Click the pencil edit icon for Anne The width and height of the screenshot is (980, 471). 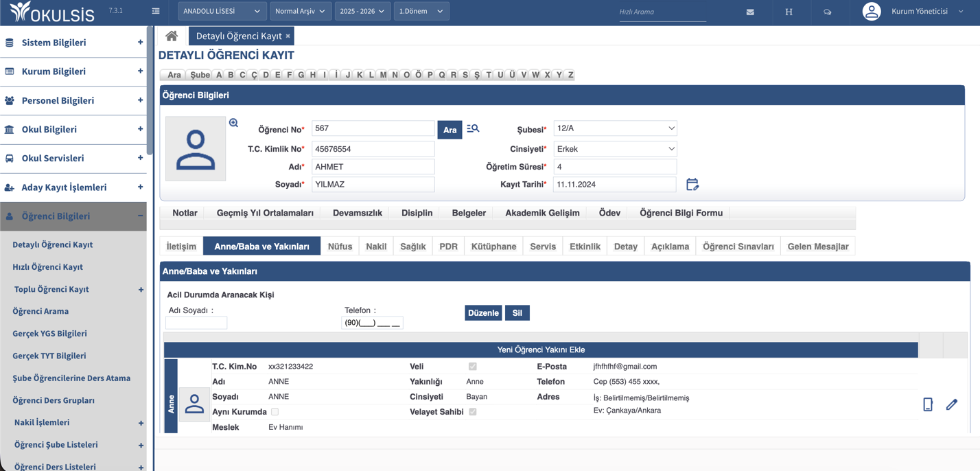(951, 404)
